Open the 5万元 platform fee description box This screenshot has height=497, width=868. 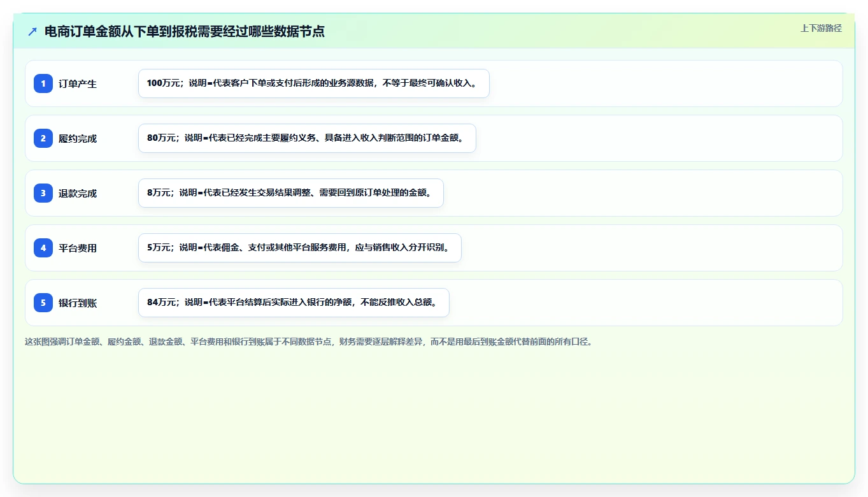pos(300,248)
